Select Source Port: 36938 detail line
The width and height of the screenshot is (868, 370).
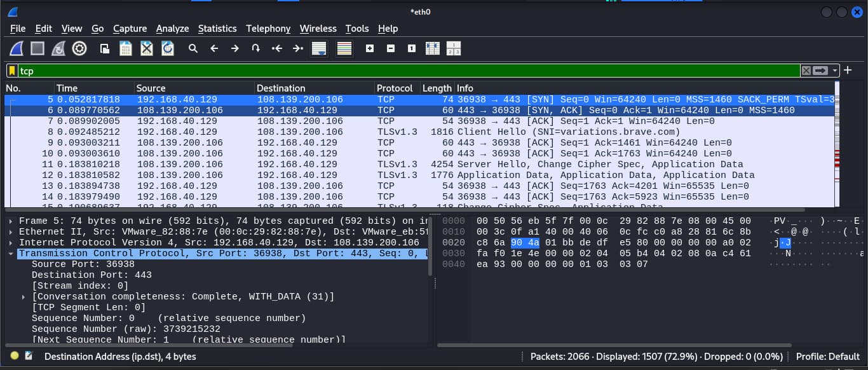[x=83, y=264]
